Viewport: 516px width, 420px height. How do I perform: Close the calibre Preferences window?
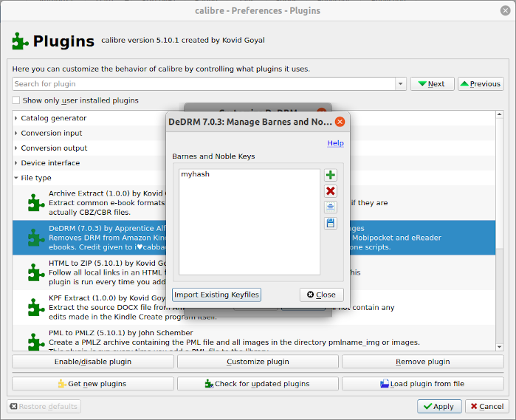pos(505,10)
